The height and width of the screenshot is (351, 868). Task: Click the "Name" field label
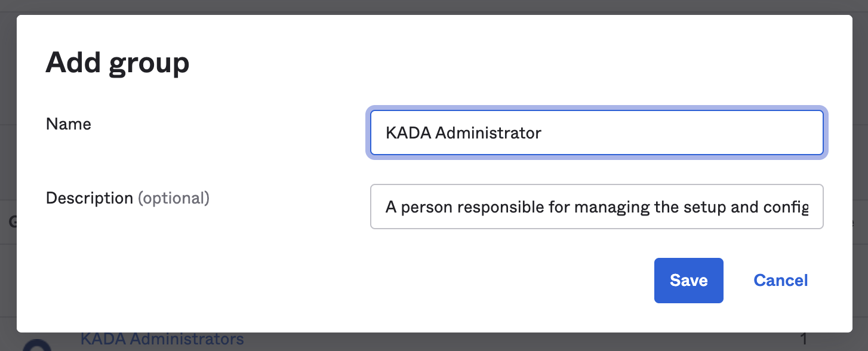pyautogui.click(x=69, y=124)
